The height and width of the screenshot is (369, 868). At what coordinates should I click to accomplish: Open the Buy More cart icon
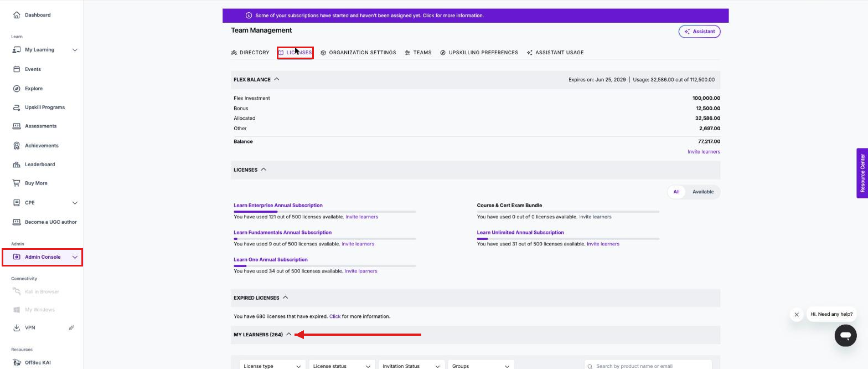pyautogui.click(x=17, y=183)
